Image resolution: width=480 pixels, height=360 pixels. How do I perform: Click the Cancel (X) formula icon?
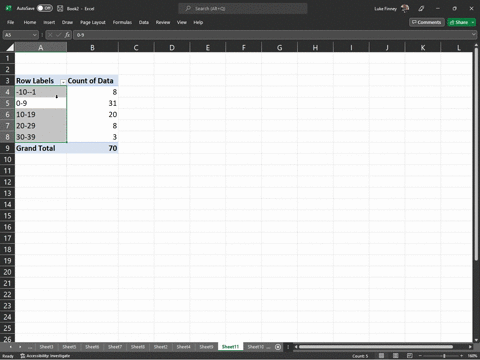pyautogui.click(x=50, y=35)
